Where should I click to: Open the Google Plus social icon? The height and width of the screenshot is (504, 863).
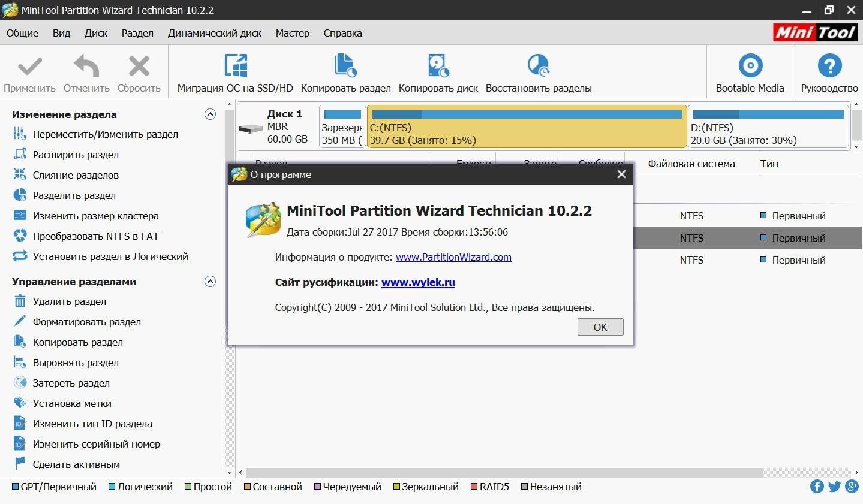tap(852, 487)
